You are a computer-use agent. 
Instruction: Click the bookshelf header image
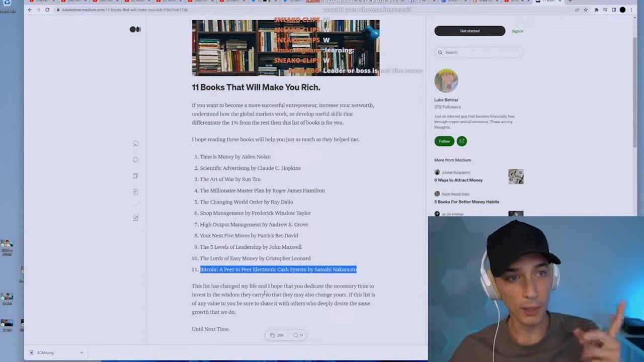pos(285,48)
